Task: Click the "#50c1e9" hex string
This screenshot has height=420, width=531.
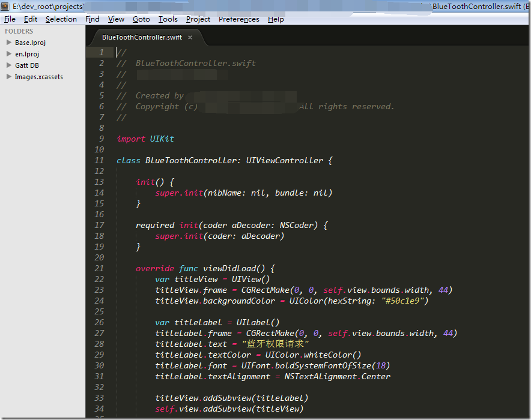Action: click(402, 301)
